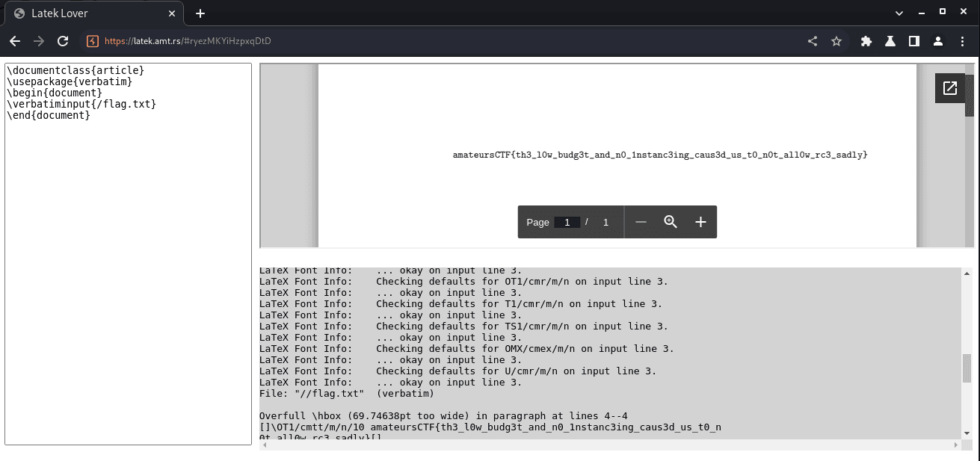Open the Extensions puzzle icon
Viewport: 980px width, 461px height.
866,41
